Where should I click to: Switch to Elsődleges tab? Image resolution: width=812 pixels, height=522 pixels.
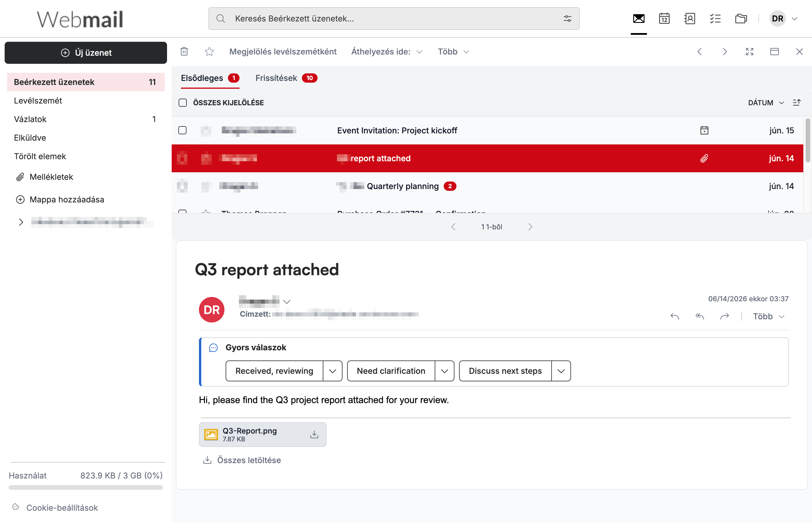pos(210,78)
